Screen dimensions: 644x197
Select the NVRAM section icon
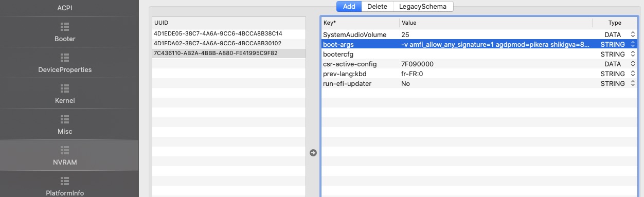coord(64,150)
